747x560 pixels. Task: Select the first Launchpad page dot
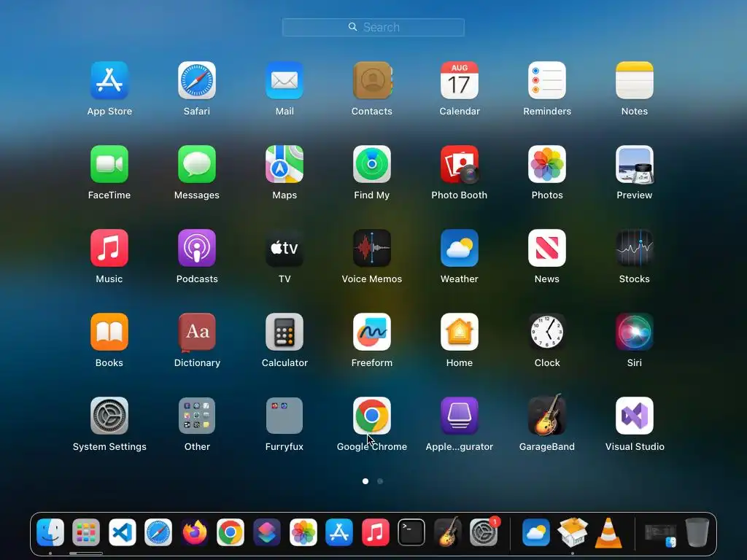365,481
